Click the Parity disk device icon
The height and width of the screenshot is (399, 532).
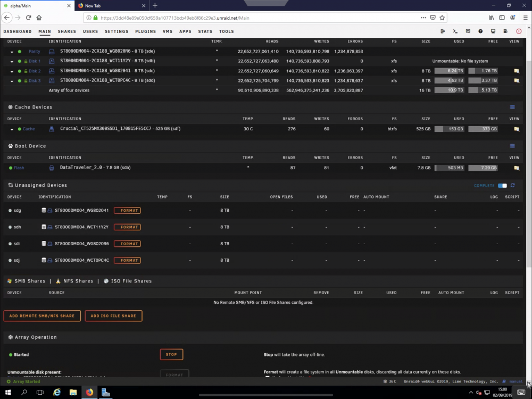[52, 52]
